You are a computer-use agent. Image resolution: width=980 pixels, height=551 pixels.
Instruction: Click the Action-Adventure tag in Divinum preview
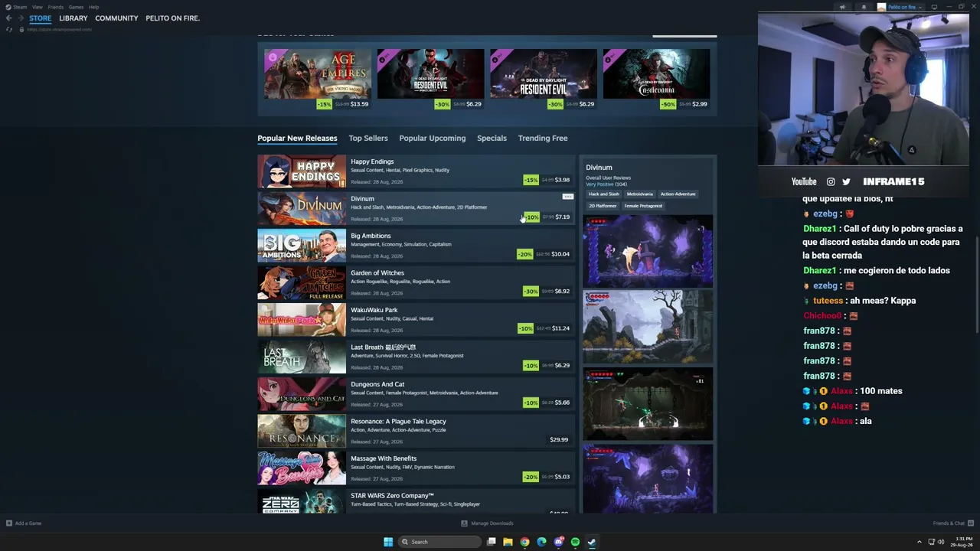678,194
